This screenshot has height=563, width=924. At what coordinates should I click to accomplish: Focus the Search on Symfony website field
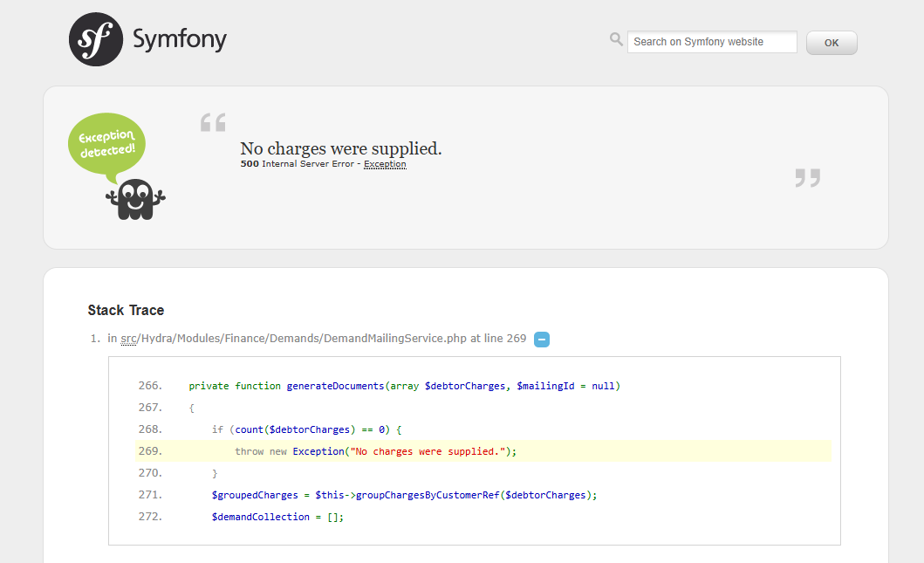(712, 42)
